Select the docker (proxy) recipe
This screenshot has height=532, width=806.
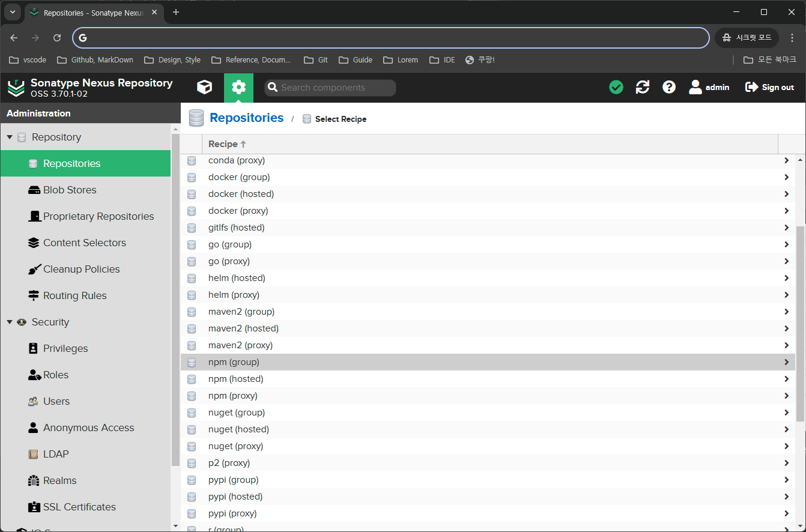tap(488, 211)
